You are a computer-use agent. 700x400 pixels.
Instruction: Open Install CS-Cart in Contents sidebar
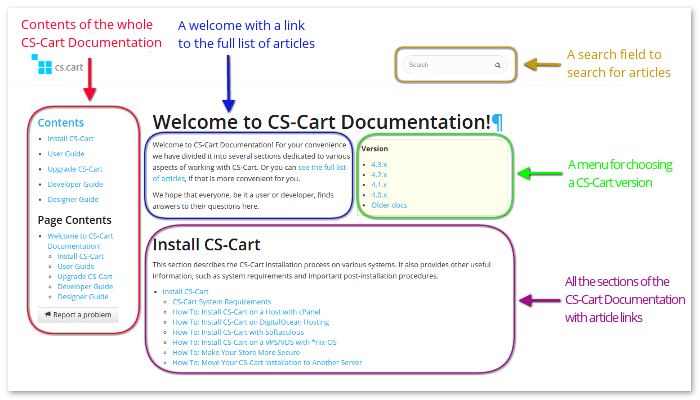[71, 138]
